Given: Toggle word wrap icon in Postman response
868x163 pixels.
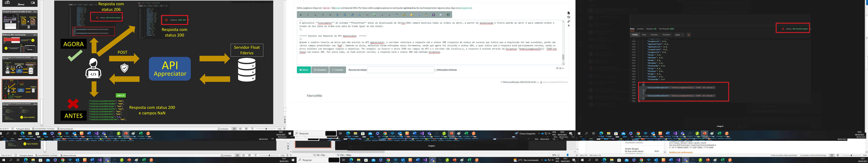Looking at the screenshot, I should [689, 35].
